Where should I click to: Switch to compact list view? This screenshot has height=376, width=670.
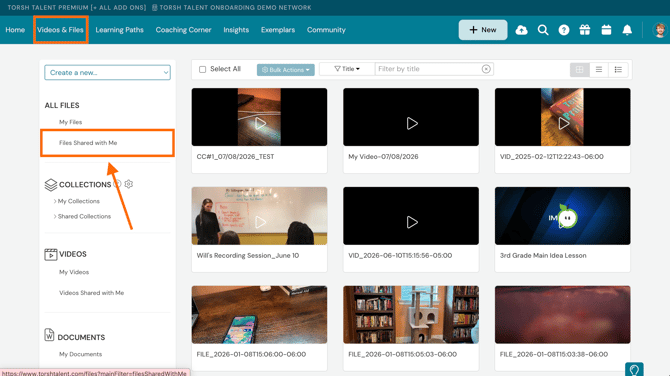[599, 69]
